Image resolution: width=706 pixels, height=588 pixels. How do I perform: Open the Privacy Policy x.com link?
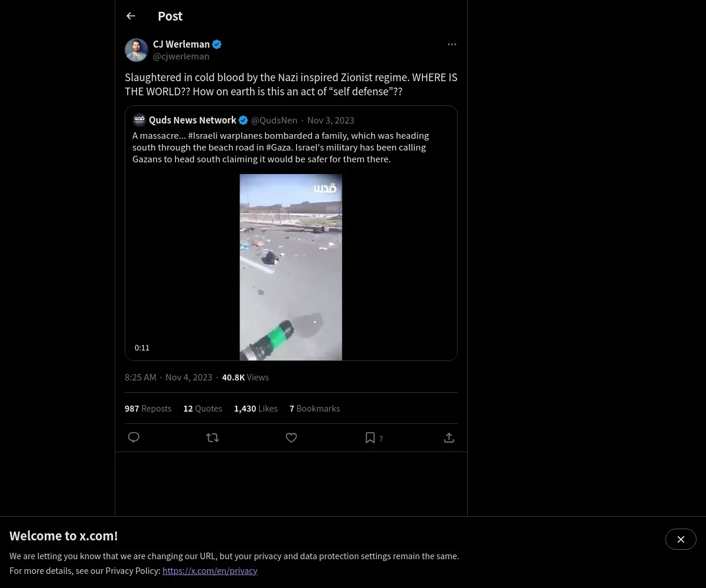210,570
